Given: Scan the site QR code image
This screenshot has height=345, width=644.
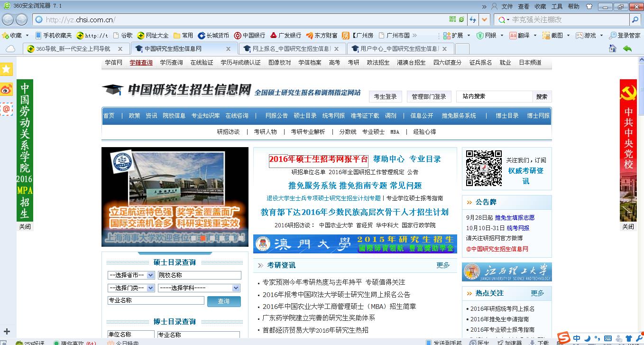Looking at the screenshot, I should [x=483, y=168].
